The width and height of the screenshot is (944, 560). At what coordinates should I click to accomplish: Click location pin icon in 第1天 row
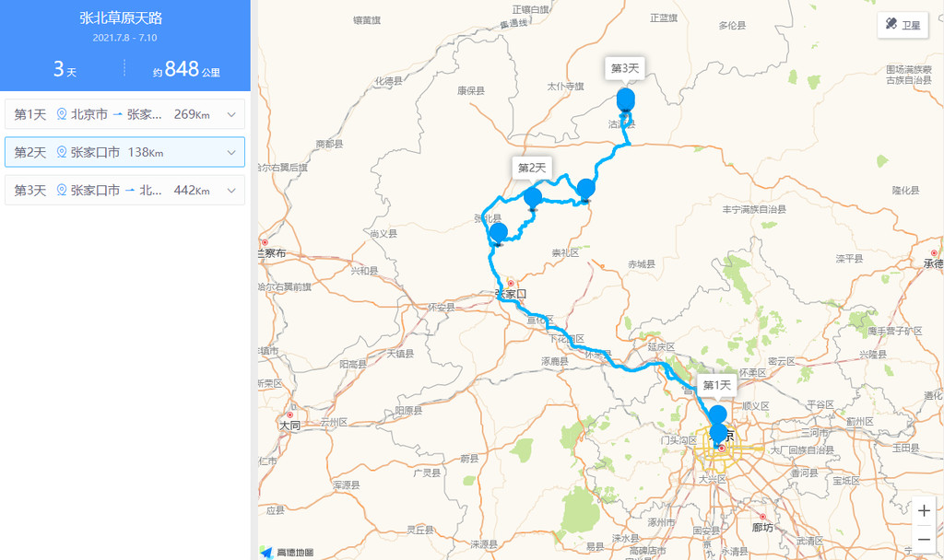[x=62, y=113]
